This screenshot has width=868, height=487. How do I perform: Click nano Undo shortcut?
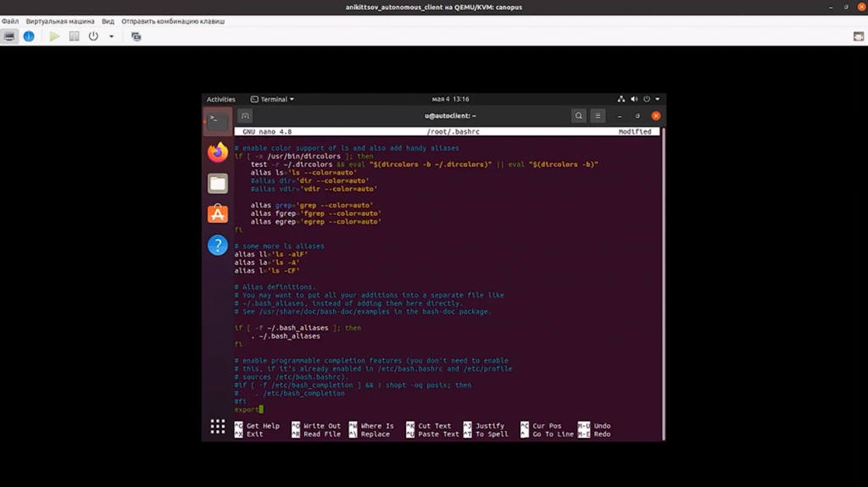[x=594, y=426]
